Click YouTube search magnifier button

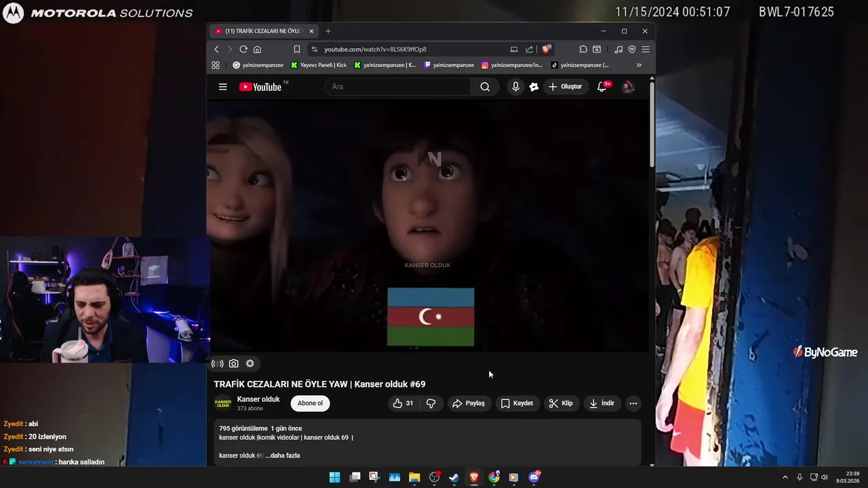(x=485, y=87)
